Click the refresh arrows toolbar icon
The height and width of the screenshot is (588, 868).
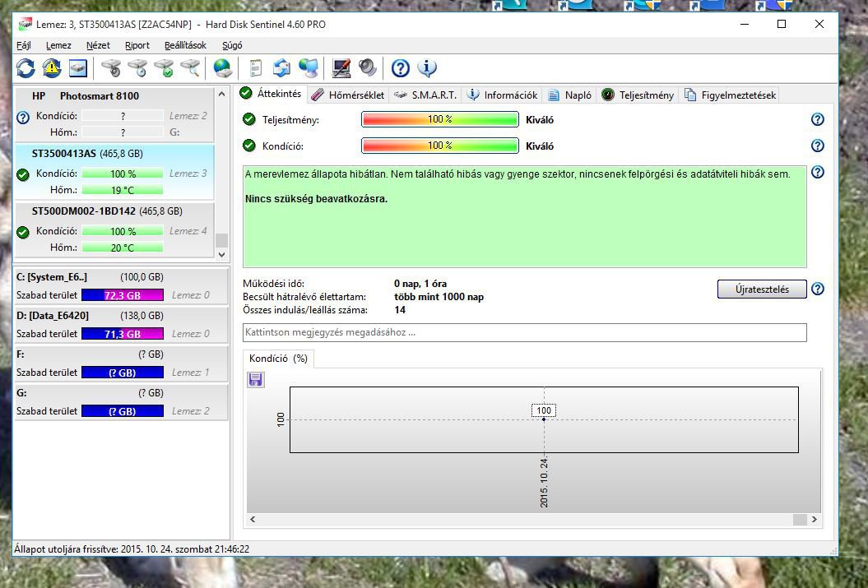pos(26,68)
